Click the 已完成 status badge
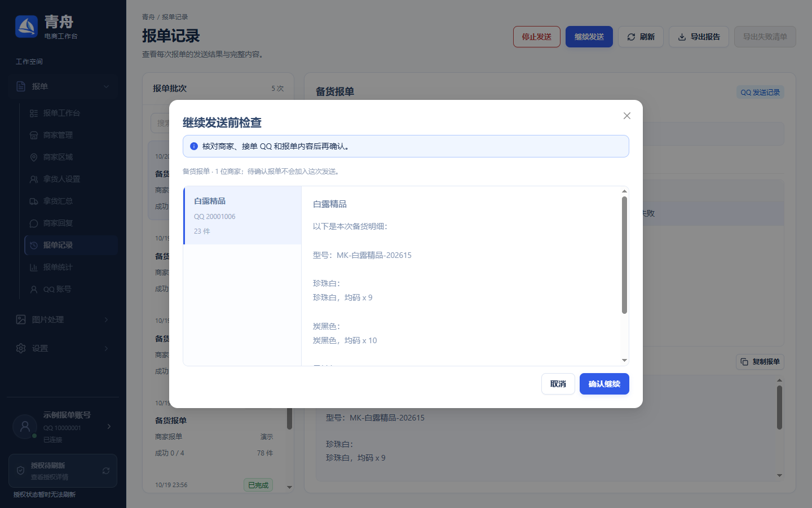 pyautogui.click(x=258, y=485)
